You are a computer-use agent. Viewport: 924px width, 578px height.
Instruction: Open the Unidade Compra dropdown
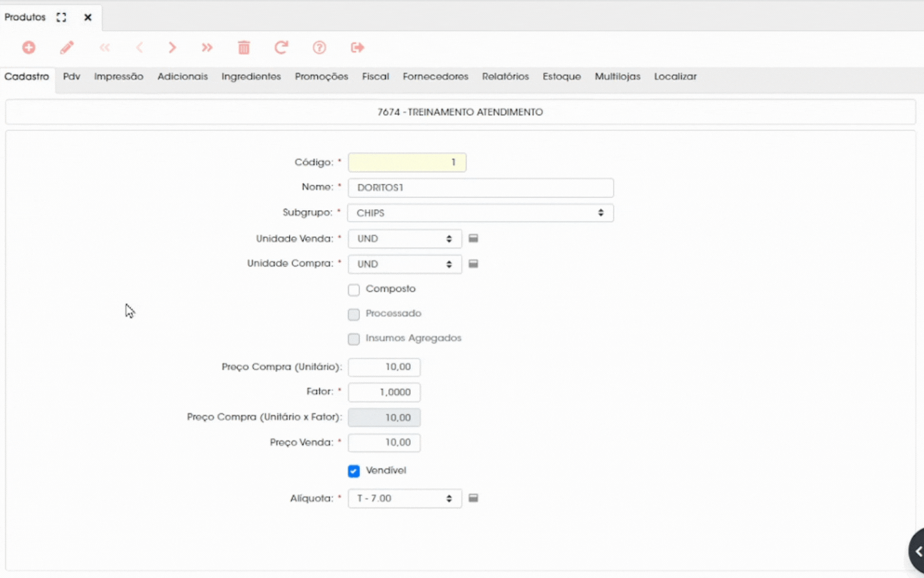[x=404, y=264]
